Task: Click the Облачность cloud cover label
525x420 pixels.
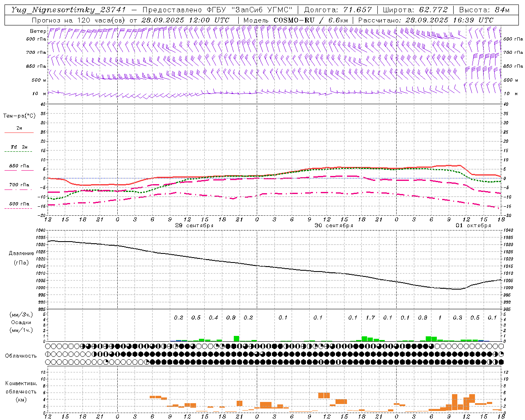Action: pyautogui.click(x=21, y=356)
